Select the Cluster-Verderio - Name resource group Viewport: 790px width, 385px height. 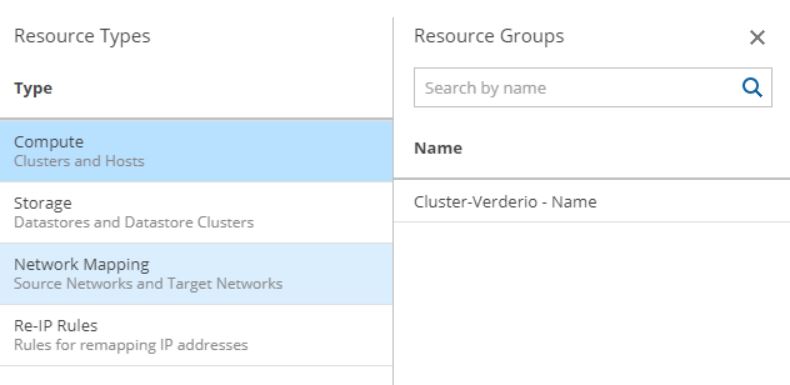click(x=591, y=201)
